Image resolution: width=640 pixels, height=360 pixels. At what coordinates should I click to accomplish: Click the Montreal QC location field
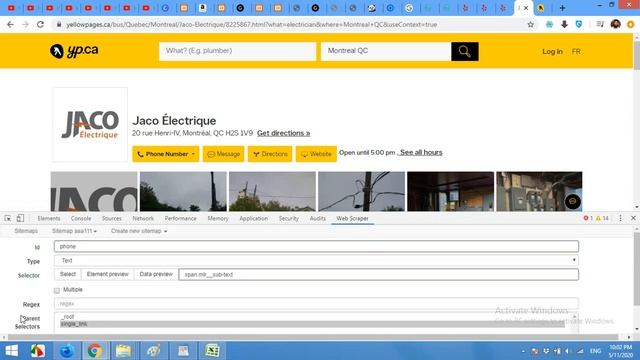(x=386, y=51)
